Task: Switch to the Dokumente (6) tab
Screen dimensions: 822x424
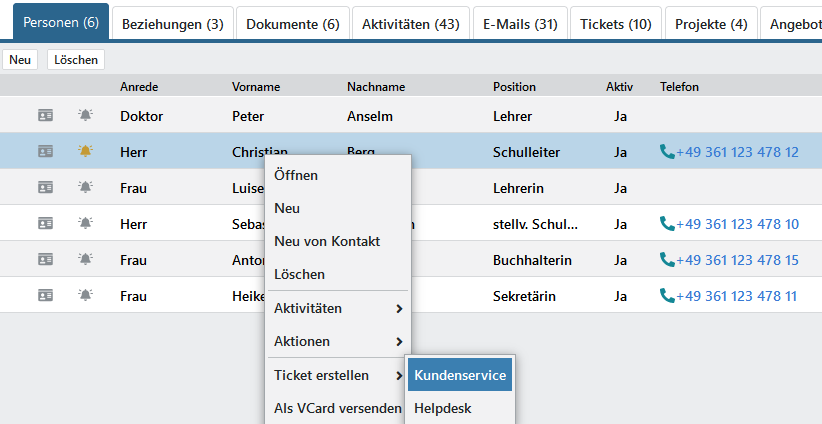Action: point(292,23)
